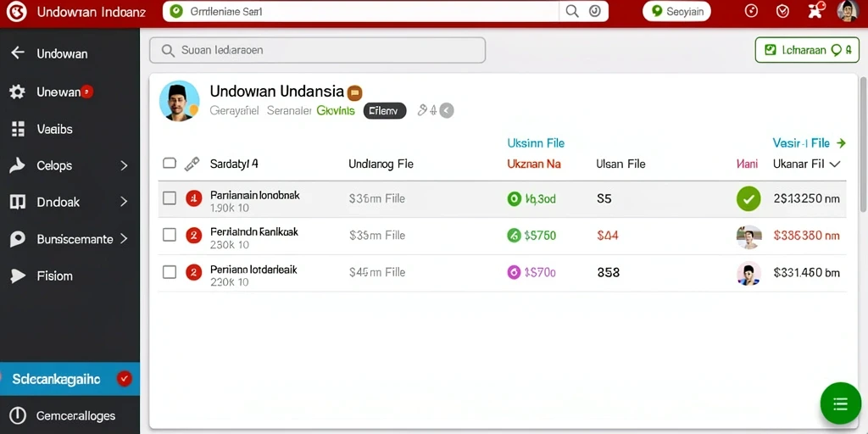Tick the checkbox for Parianain Ionobnak row
Image resolution: width=868 pixels, height=434 pixels.
coord(170,198)
